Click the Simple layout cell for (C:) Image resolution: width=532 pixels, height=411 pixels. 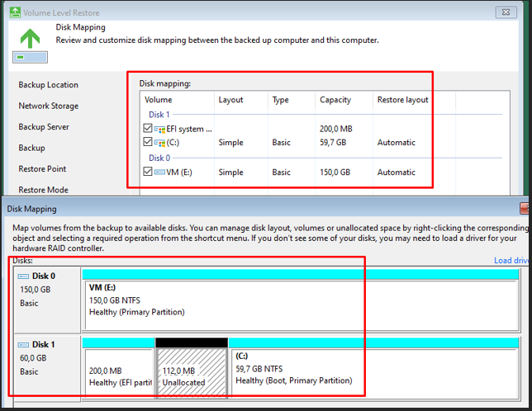[230, 142]
